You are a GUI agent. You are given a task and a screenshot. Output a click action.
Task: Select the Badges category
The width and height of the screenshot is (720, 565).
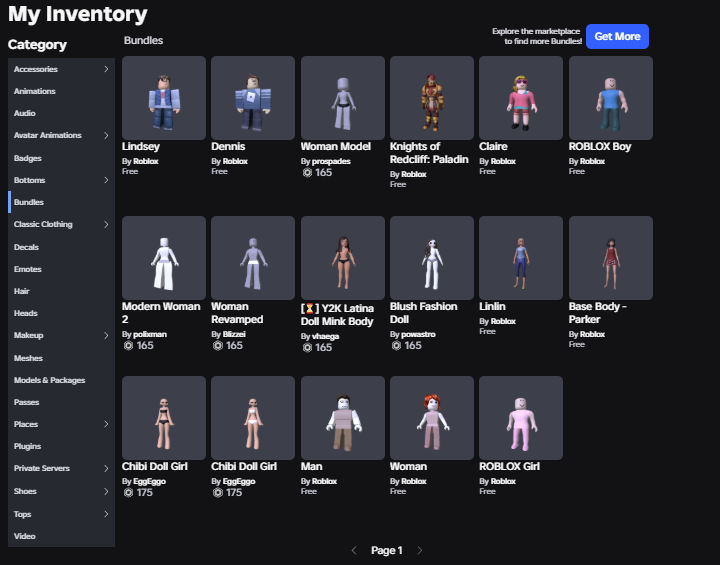pos(61,158)
